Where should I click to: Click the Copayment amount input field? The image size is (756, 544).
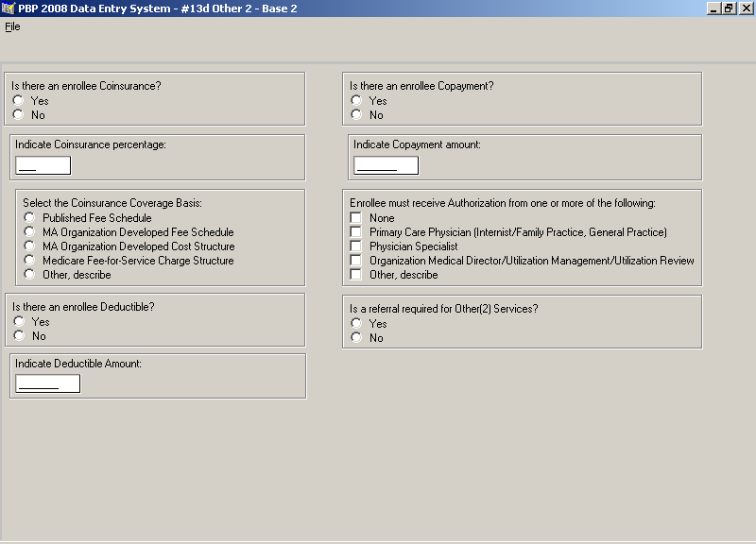click(386, 165)
